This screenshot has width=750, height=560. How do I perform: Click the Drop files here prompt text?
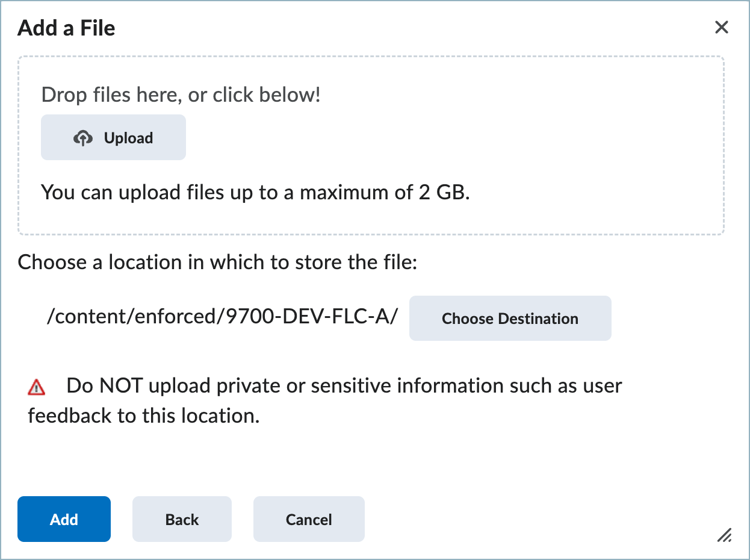(x=181, y=94)
